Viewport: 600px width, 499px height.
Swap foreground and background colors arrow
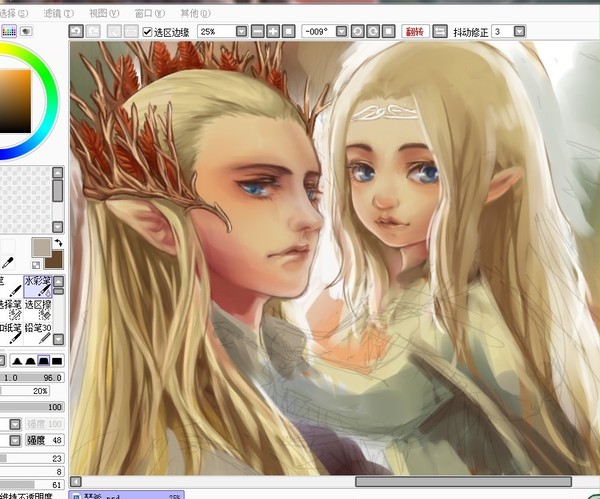click(x=58, y=243)
